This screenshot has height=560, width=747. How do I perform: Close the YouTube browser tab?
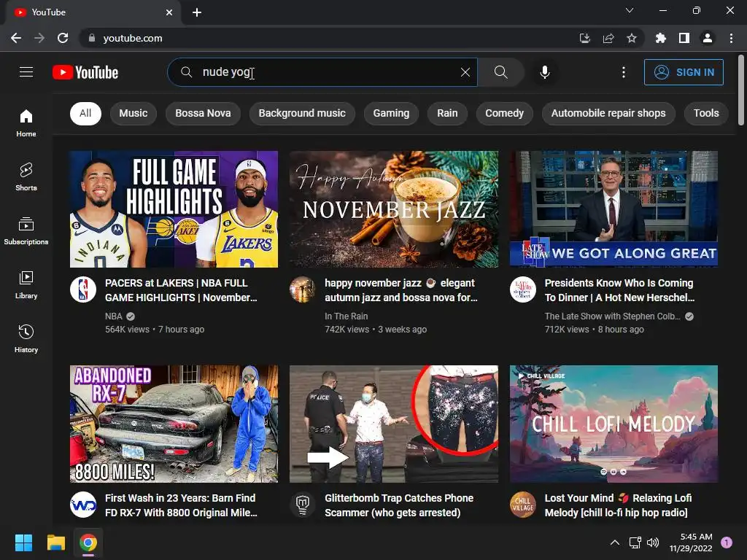click(x=169, y=12)
